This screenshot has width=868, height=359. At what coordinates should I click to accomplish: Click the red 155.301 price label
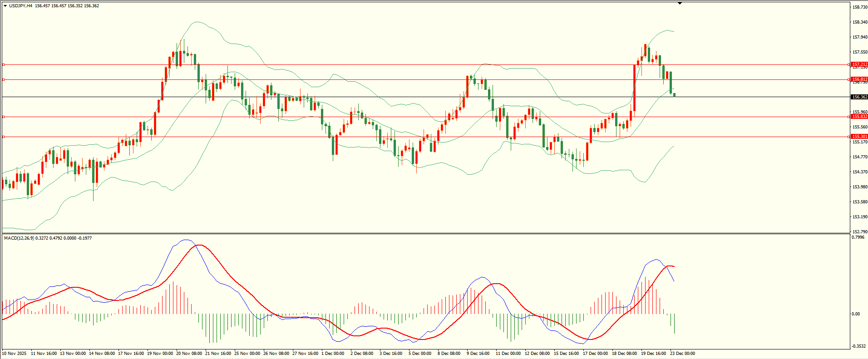(859, 137)
